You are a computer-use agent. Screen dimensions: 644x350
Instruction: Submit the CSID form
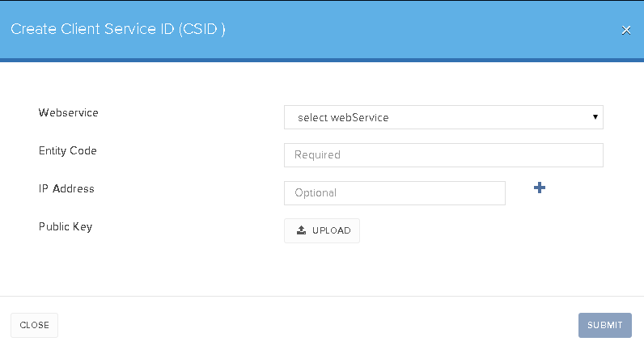pos(605,326)
